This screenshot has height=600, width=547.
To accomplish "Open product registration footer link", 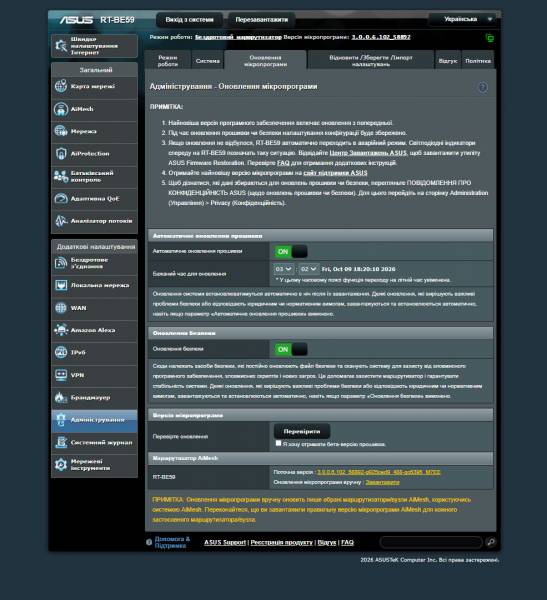I will click(x=281, y=542).
